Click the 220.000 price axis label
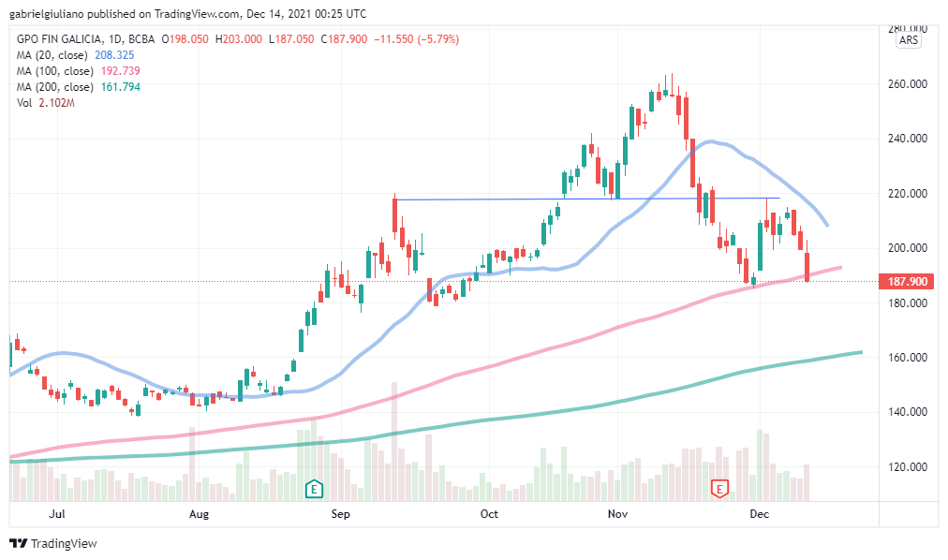The width and height of the screenshot is (948, 560). pyautogui.click(x=908, y=193)
